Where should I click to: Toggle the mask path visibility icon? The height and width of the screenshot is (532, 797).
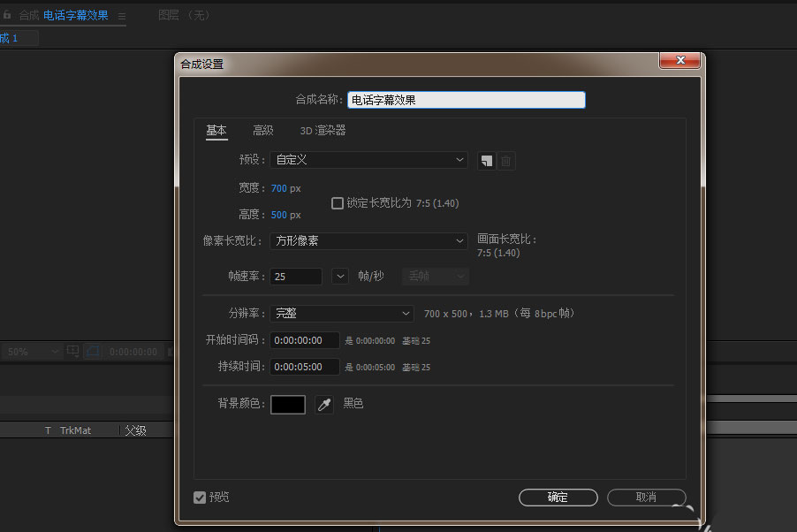(x=92, y=351)
